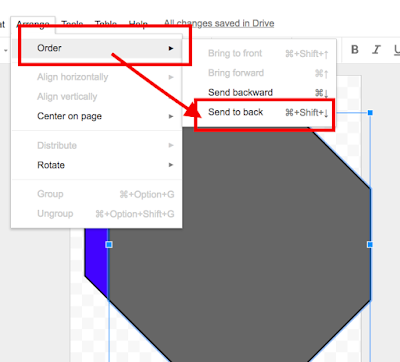This screenshot has height=362, width=400.
Task: Open the Help menu
Action: (138, 24)
